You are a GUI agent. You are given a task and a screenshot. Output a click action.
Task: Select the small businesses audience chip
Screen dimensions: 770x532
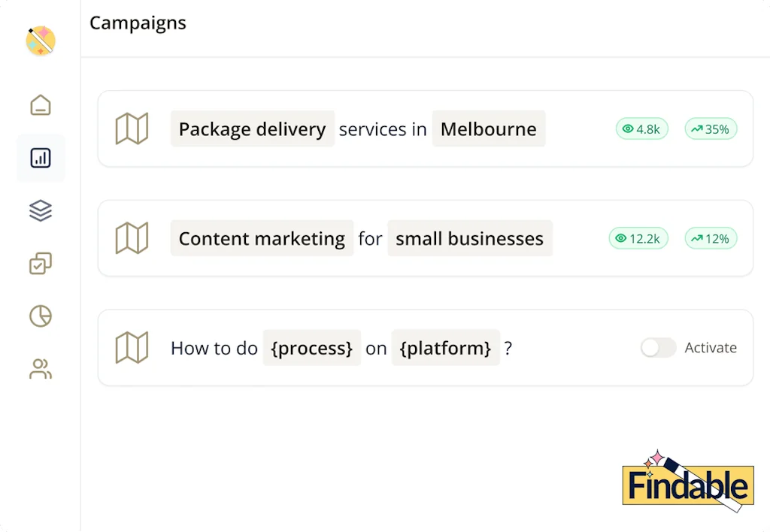click(470, 237)
